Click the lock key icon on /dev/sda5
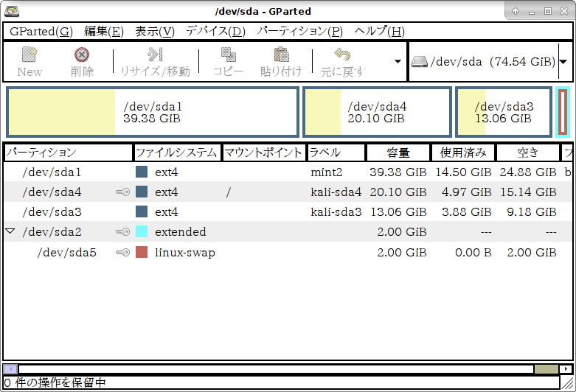The height and width of the screenshot is (392, 576). [122, 253]
